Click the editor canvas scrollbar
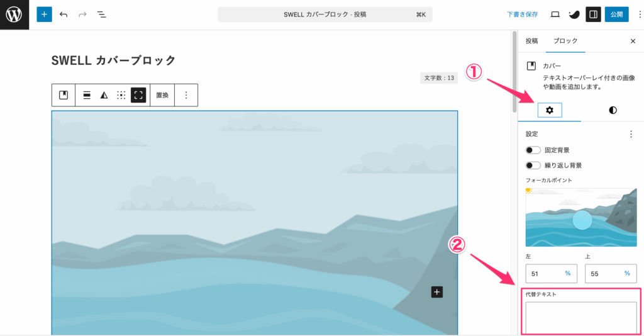The width and height of the screenshot is (644, 336). pos(514,72)
